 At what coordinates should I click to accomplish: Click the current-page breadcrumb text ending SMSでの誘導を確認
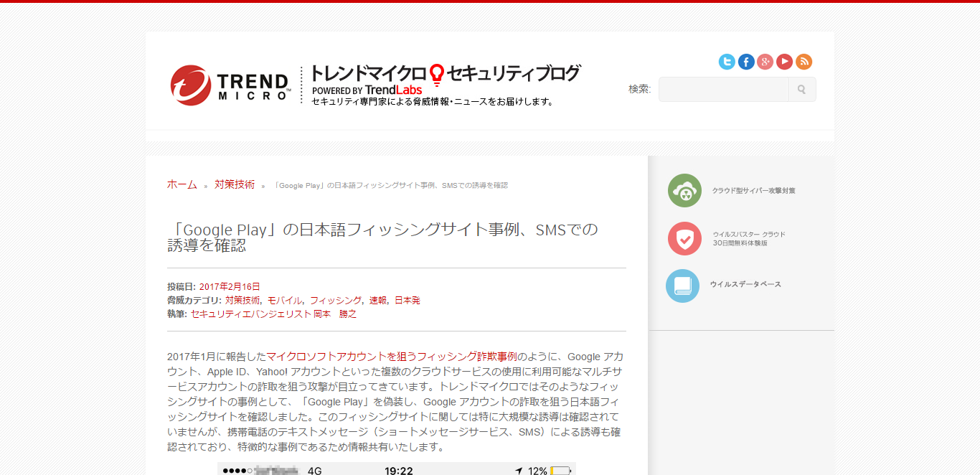(x=391, y=185)
